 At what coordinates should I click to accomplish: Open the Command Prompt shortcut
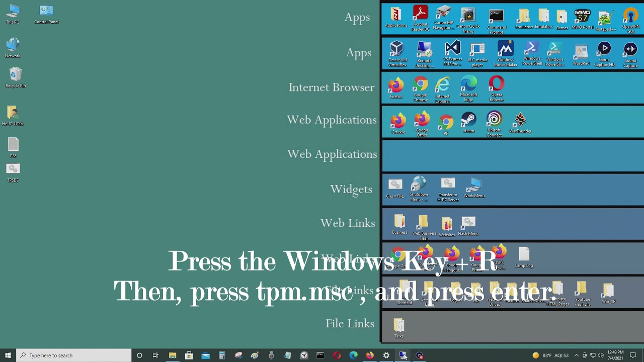click(x=496, y=21)
